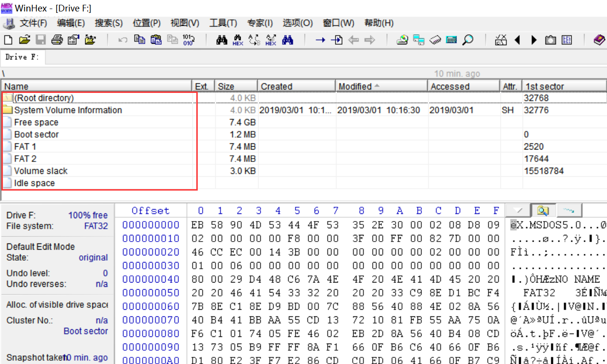This screenshot has height=364, width=607.
Task: Open the 帮助(H) menu
Action: coord(379,23)
